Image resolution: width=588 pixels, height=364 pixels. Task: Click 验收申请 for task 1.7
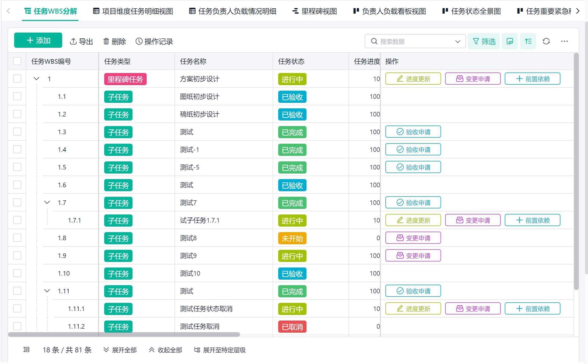click(413, 202)
